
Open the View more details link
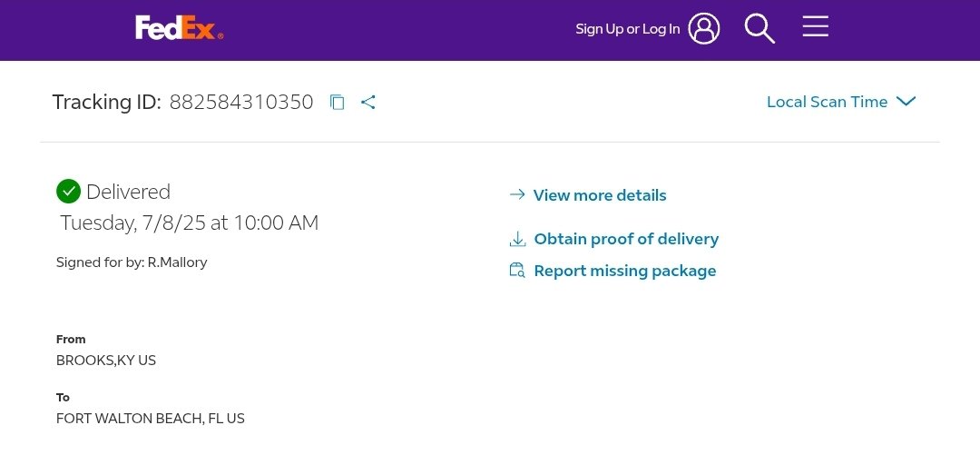[x=600, y=195]
